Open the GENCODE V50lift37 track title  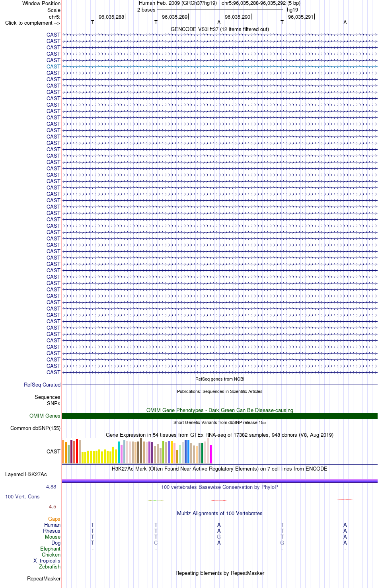(220, 29)
